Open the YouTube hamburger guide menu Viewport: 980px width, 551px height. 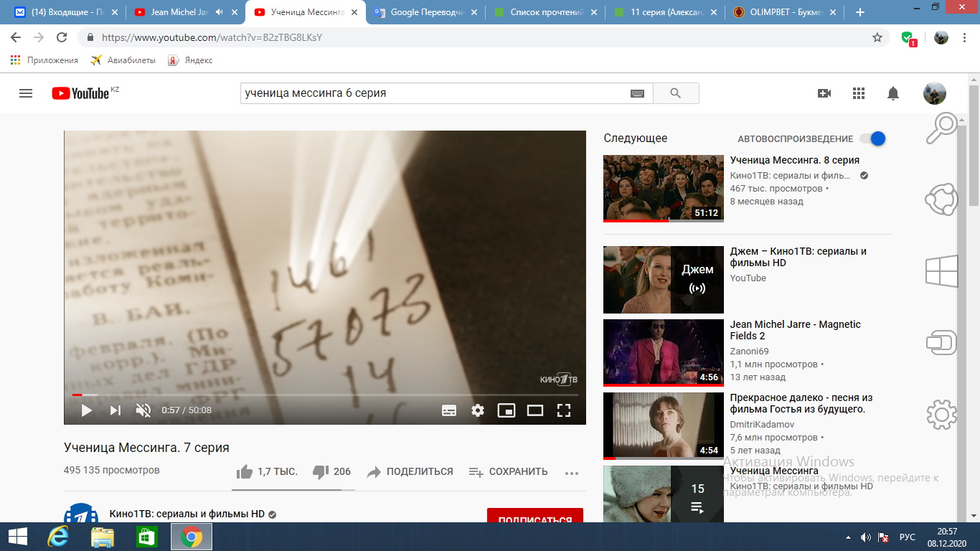[26, 93]
